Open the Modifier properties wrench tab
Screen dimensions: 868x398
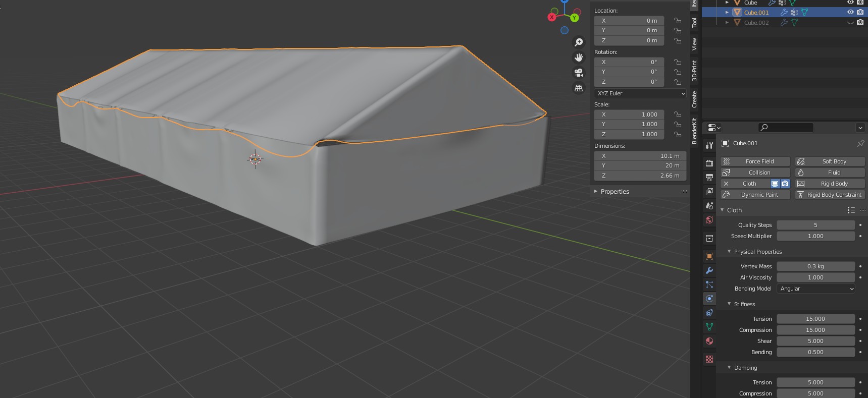click(x=709, y=270)
